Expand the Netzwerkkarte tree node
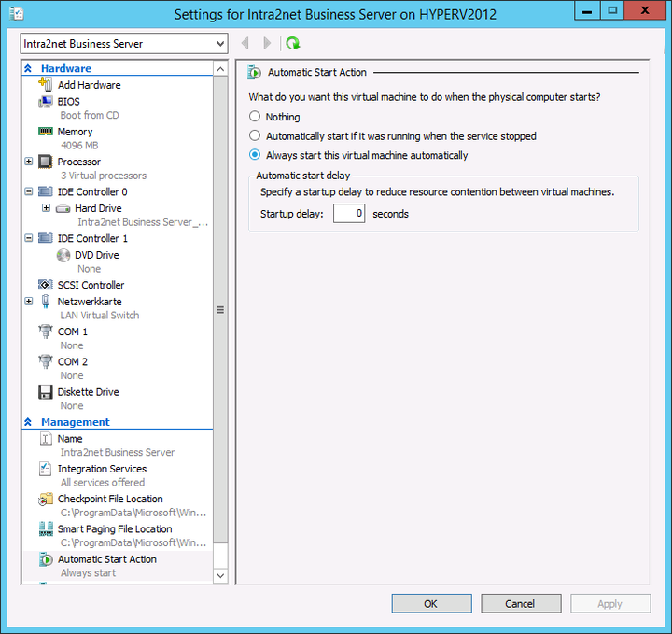Screen dimensions: 672x634 pos(29,302)
